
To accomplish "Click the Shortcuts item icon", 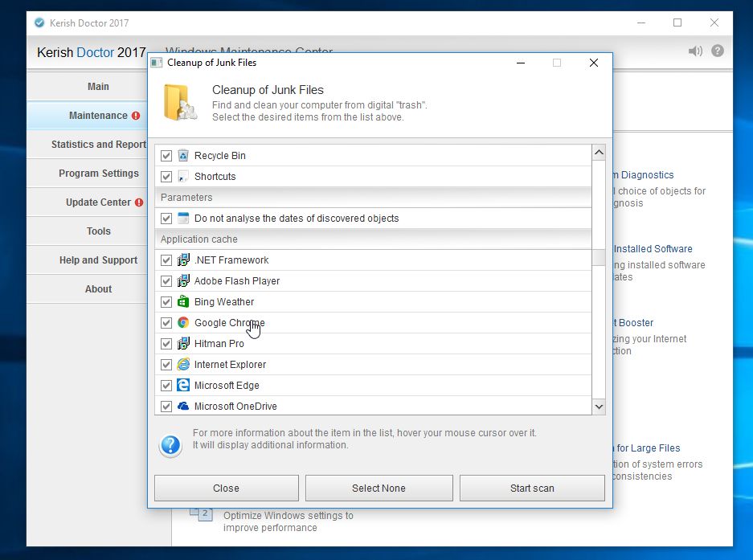I will click(x=183, y=176).
